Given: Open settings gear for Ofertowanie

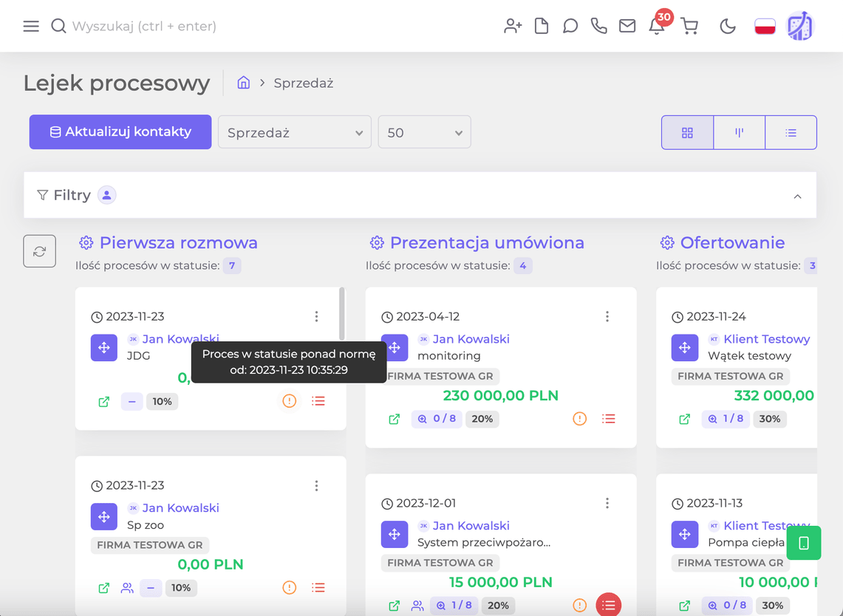Looking at the screenshot, I should (x=667, y=242).
